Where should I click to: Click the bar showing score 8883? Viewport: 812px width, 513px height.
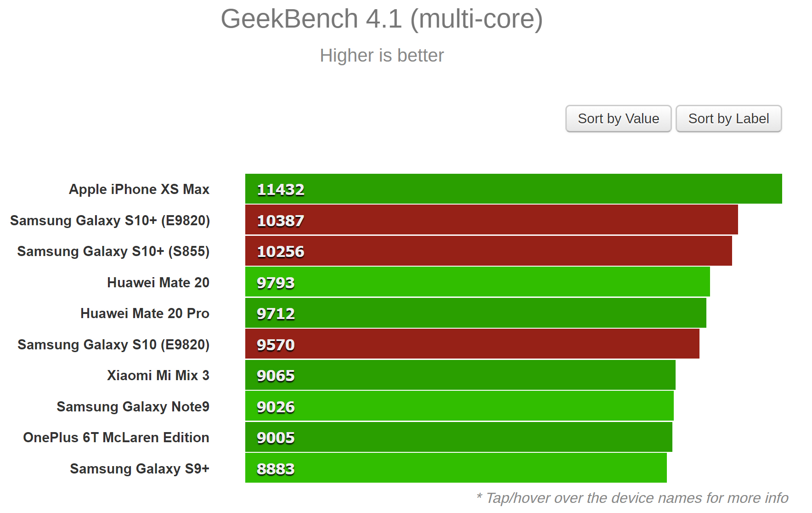pos(456,468)
